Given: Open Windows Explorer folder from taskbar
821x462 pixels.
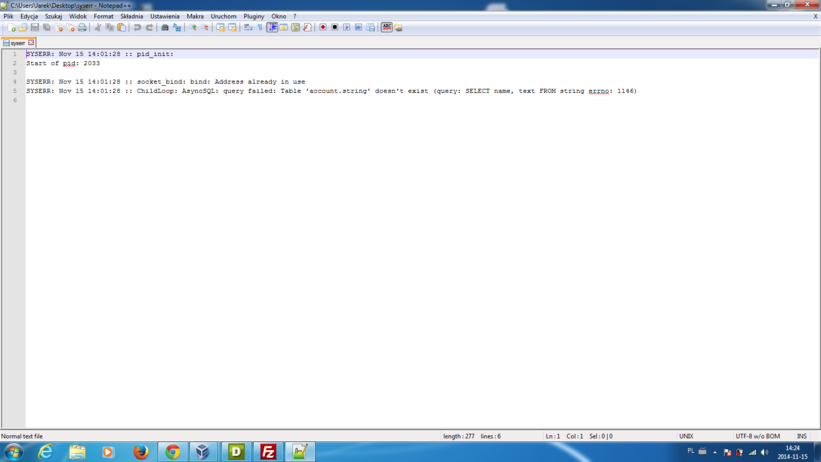Looking at the screenshot, I should coord(77,452).
